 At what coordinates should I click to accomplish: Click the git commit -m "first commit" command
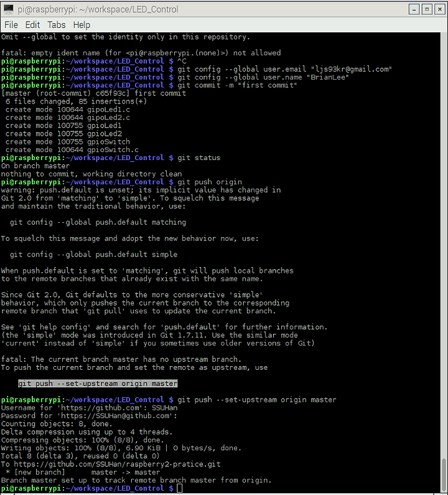click(237, 85)
